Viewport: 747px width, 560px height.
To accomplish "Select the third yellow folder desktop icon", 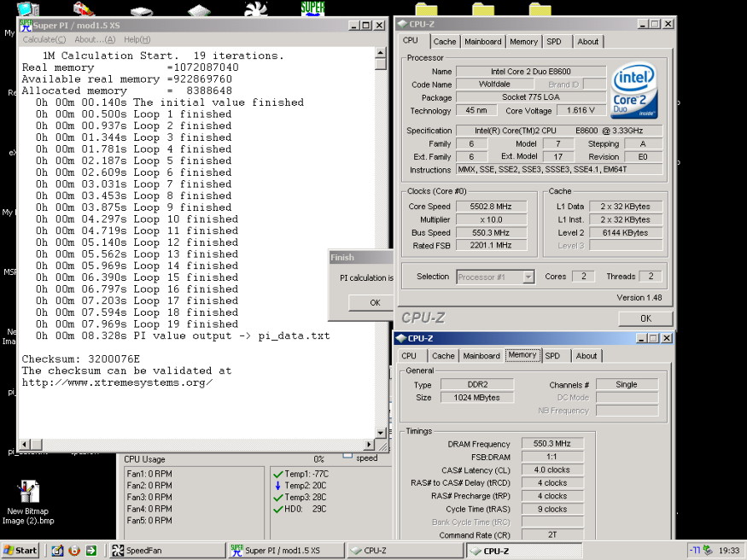I will coord(540,9).
